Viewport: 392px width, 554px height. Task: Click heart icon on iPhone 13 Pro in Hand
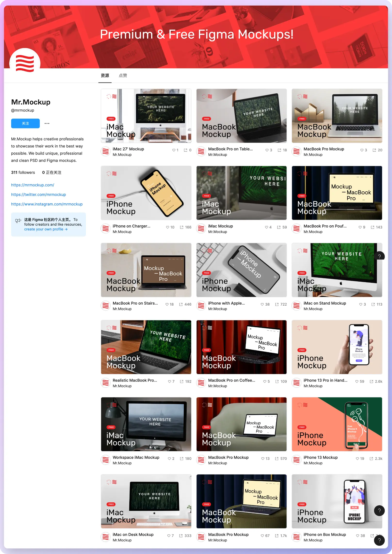pyautogui.click(x=357, y=382)
